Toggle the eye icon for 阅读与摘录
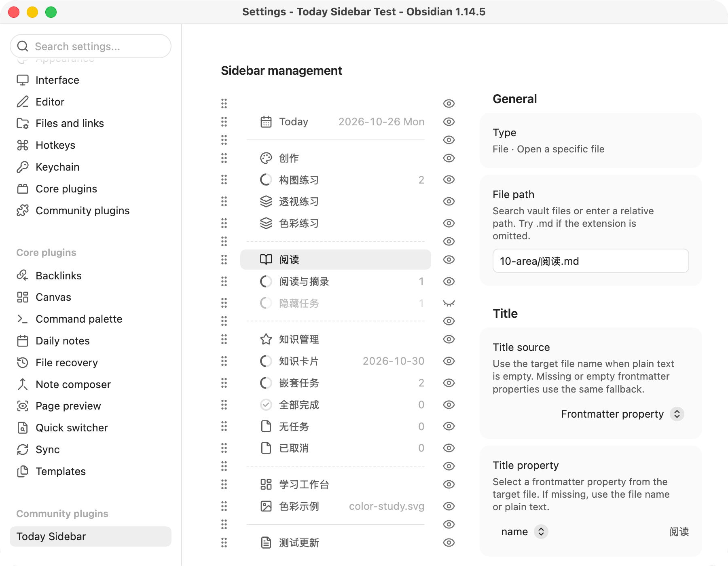 [x=449, y=281]
